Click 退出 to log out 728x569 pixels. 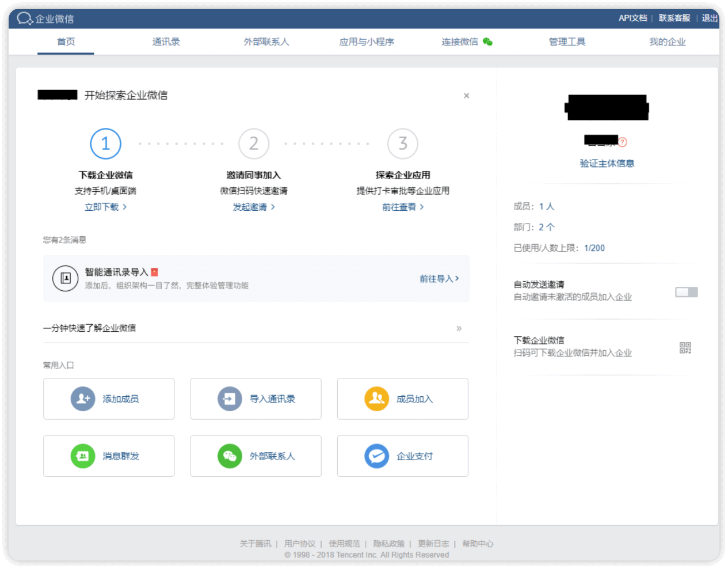[710, 18]
